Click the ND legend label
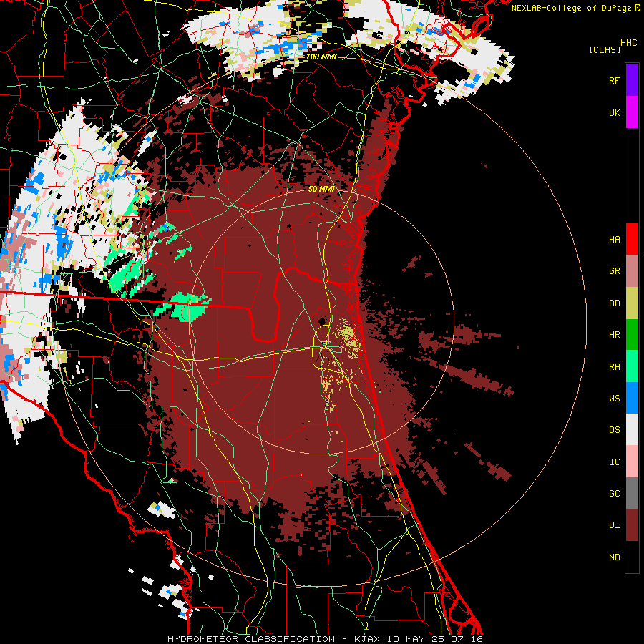This screenshot has width=644, height=644. [x=614, y=557]
